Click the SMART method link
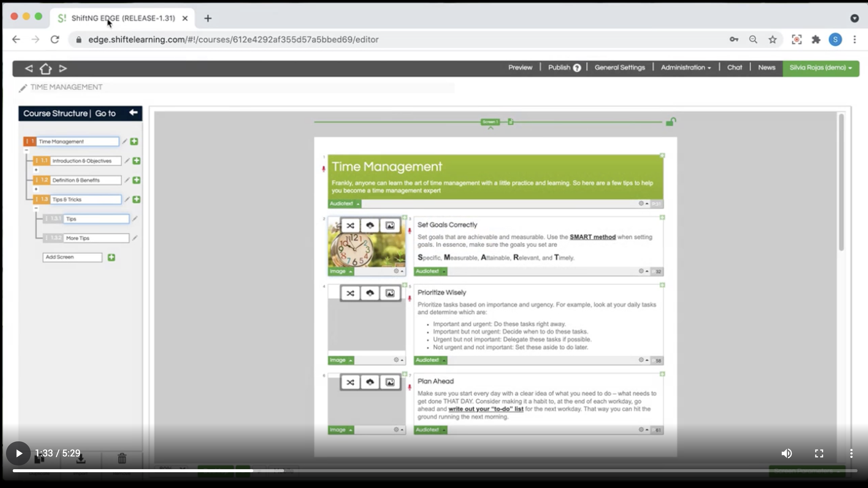This screenshot has width=868, height=488. [x=592, y=237]
